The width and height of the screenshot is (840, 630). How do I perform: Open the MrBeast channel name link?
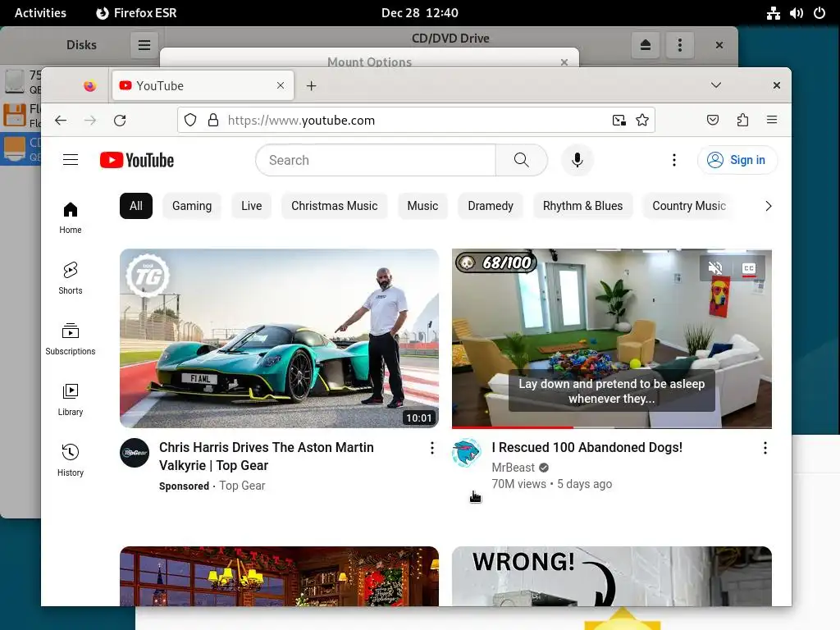tap(514, 468)
